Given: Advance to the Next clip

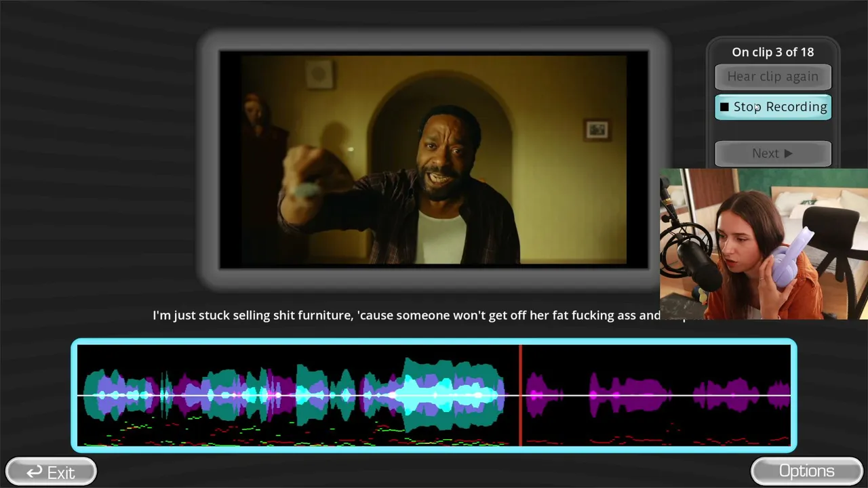Looking at the screenshot, I should pyautogui.click(x=773, y=153).
